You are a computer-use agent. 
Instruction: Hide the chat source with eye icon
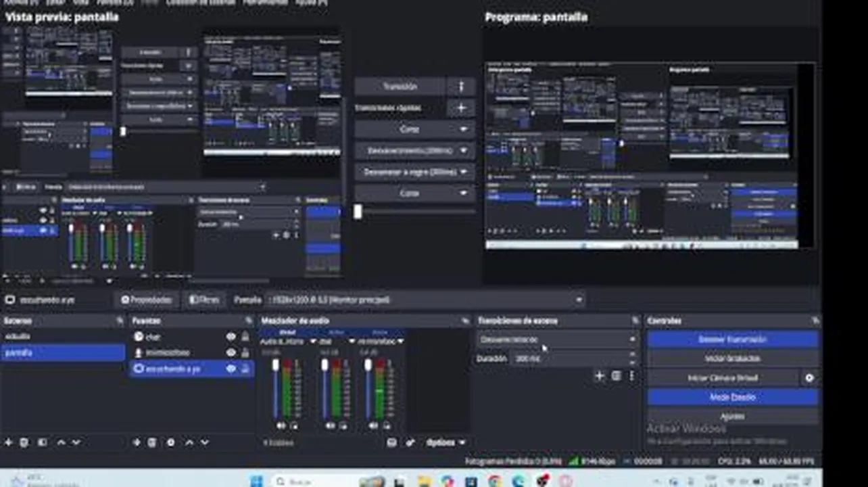point(231,337)
